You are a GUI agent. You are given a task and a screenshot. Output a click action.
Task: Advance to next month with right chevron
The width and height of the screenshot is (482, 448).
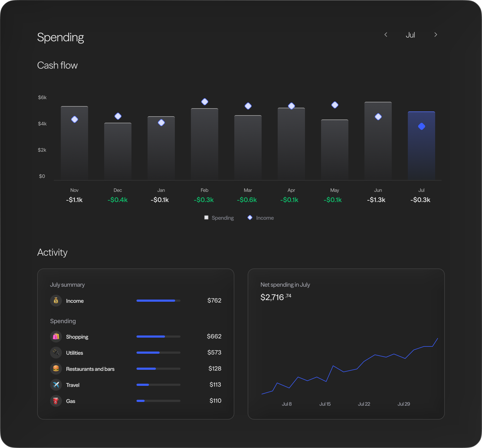[436, 35]
